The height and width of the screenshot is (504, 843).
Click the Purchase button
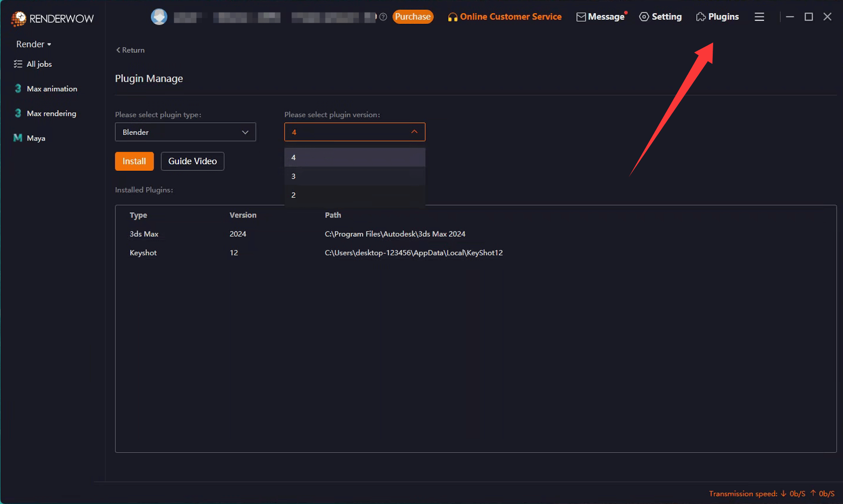(413, 16)
